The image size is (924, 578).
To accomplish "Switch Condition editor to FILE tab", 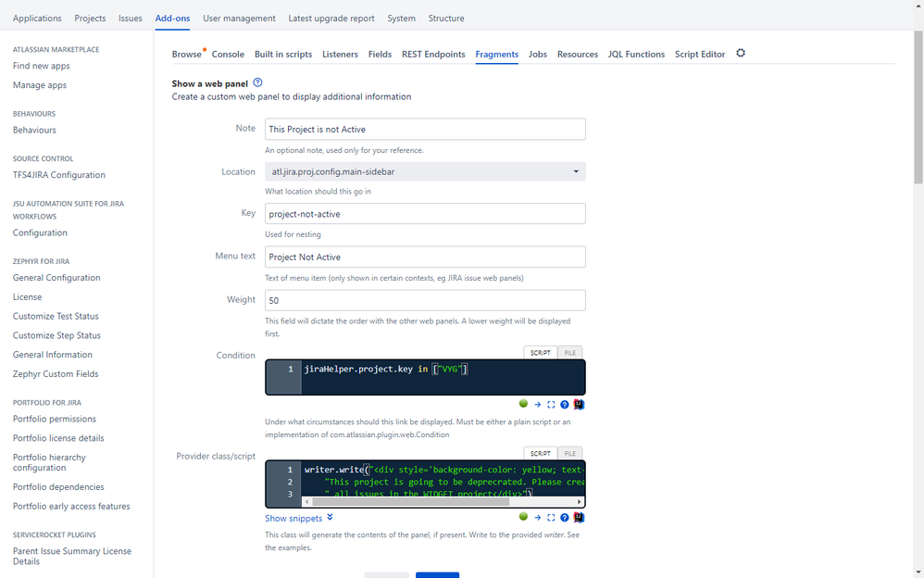I will pos(569,353).
